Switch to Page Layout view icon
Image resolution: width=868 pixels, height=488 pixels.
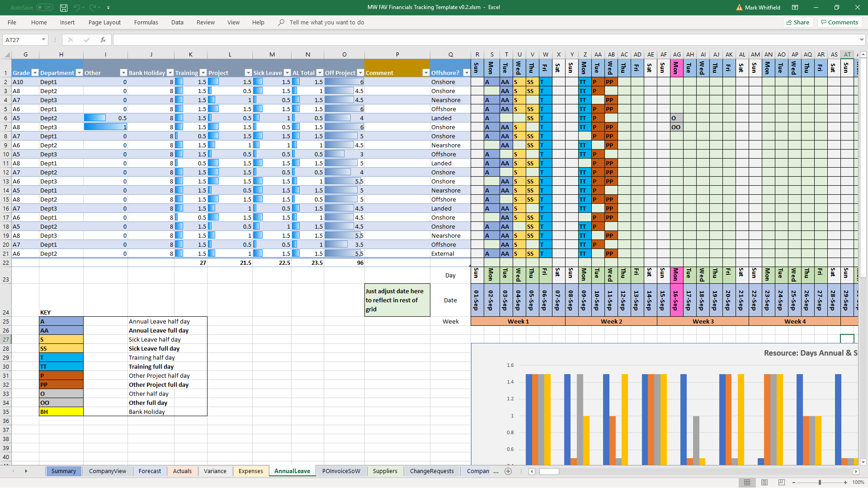pos(764,482)
